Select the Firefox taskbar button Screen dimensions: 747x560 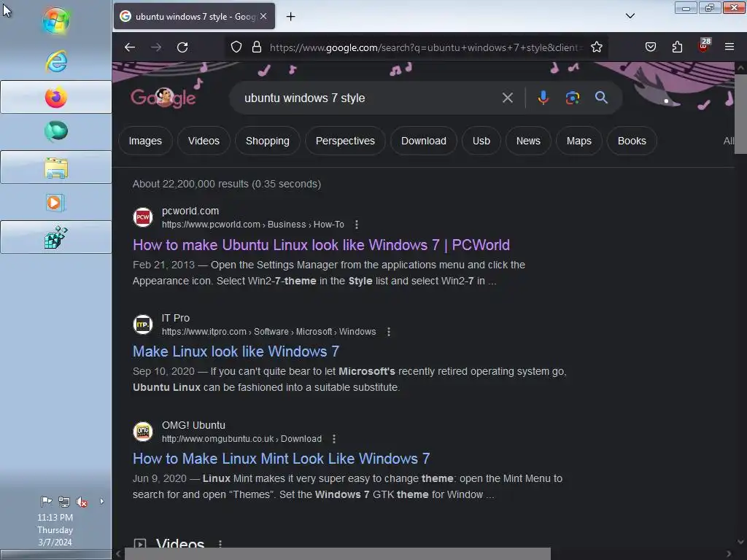(55, 97)
